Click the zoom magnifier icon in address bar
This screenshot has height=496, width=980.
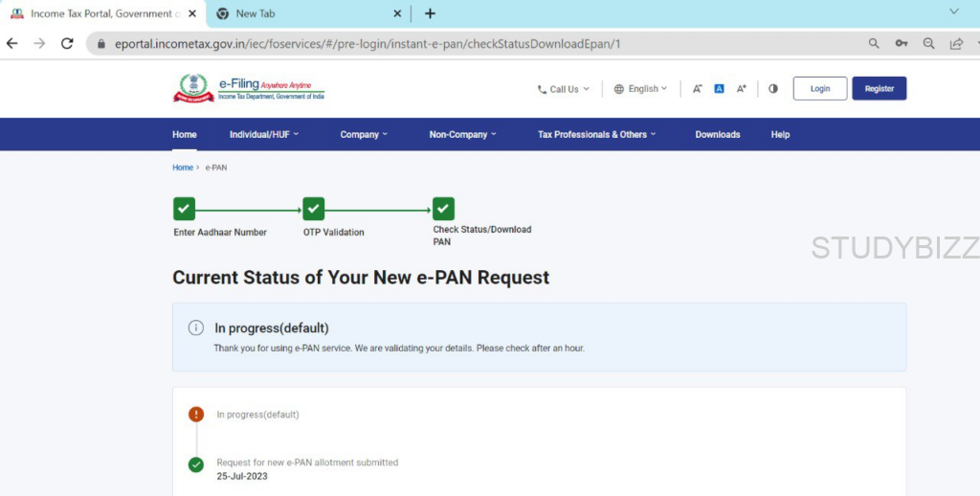[928, 43]
